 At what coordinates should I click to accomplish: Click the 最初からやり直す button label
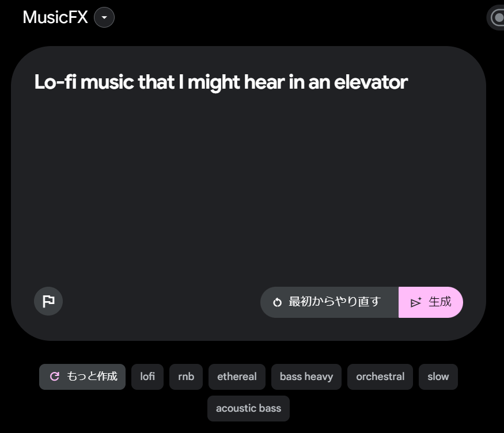335,302
